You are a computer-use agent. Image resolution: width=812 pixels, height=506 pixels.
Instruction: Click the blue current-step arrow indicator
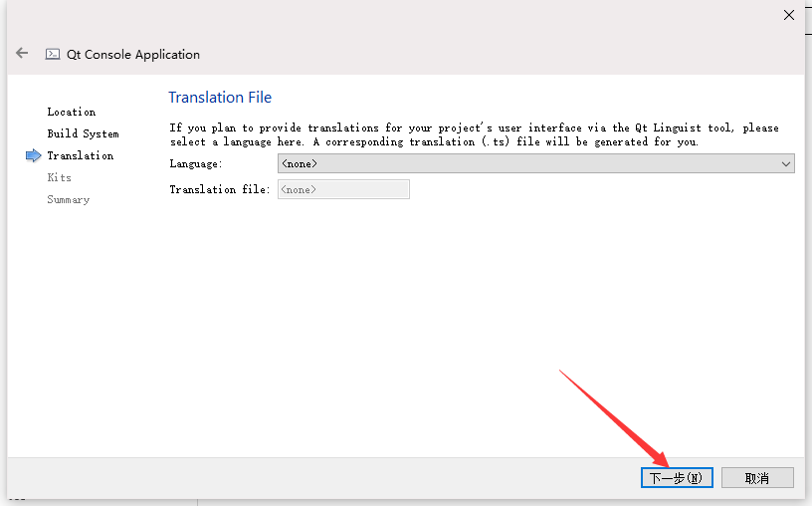[33, 155]
